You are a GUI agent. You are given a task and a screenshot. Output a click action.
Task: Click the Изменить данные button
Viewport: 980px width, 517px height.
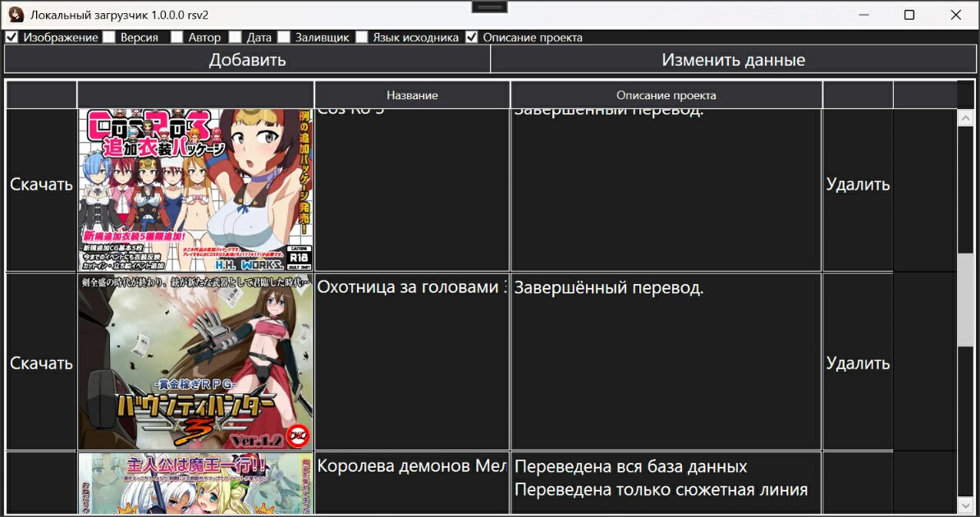pos(733,59)
